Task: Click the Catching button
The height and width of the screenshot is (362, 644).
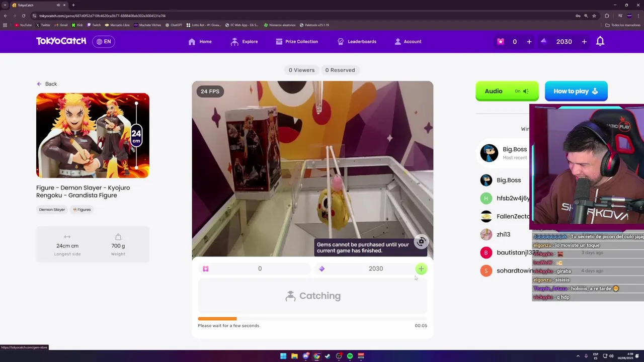Action: [x=312, y=296]
